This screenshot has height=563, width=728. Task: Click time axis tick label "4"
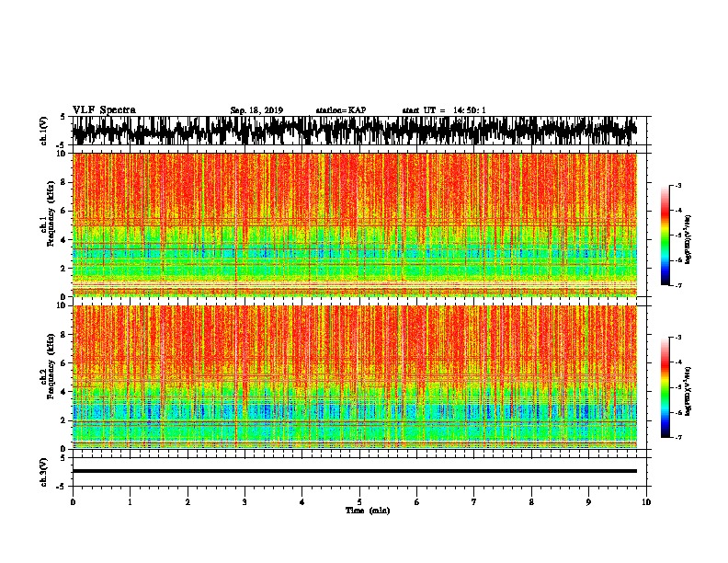[x=302, y=502]
